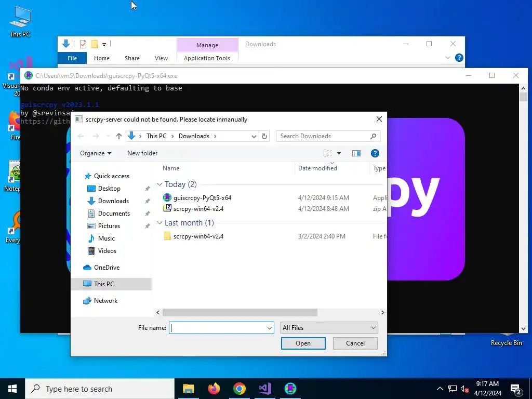Expand Downloads breadcrumb chevron in address bar

coord(215,136)
